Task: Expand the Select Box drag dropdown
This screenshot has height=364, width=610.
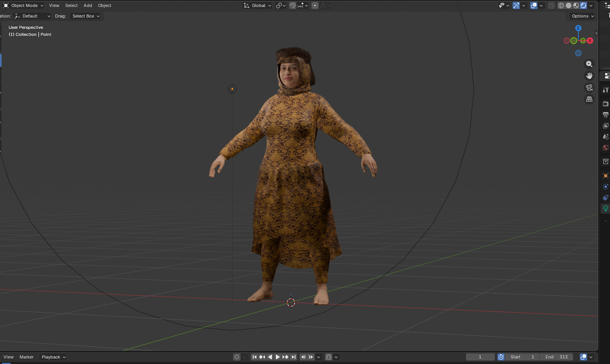Action: coord(85,16)
